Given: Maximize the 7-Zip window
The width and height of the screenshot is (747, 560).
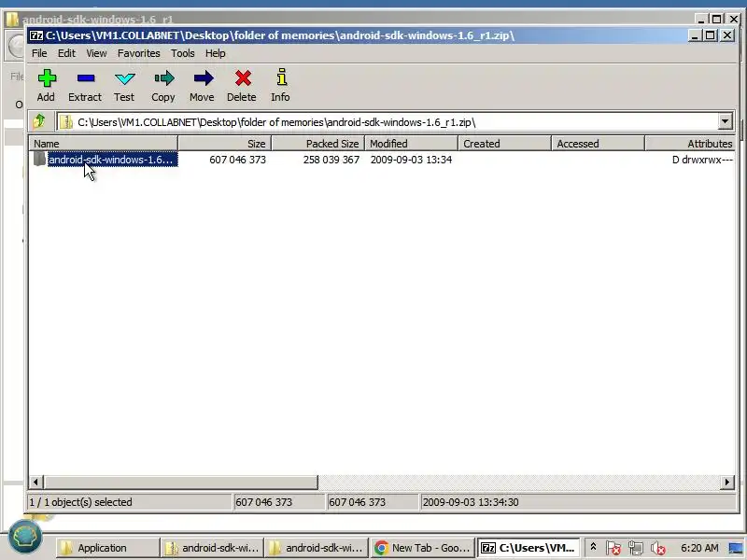Looking at the screenshot, I should coord(711,35).
